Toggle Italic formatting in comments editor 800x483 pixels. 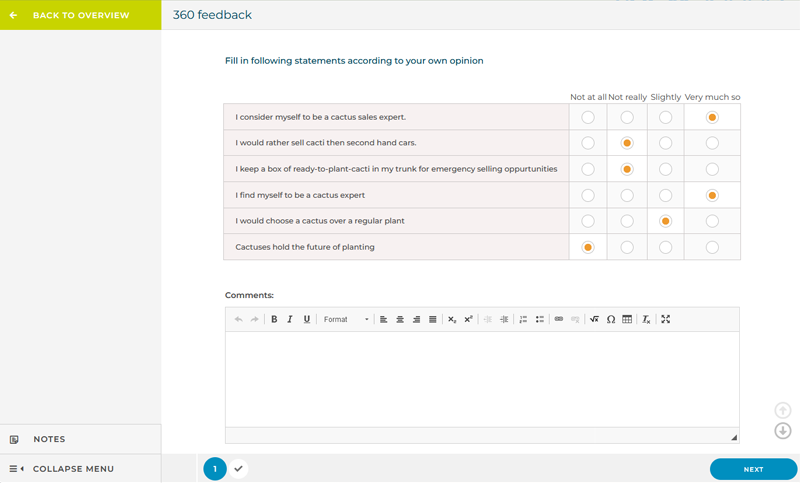click(x=290, y=319)
